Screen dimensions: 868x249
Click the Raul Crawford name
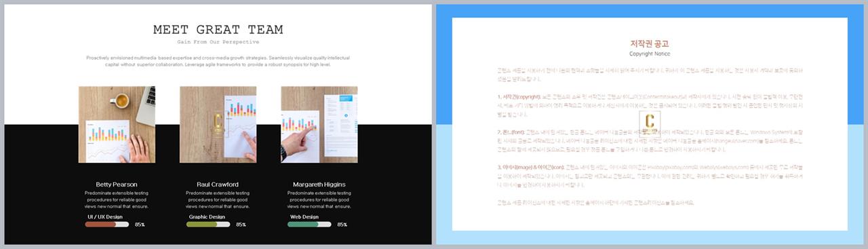(x=218, y=184)
